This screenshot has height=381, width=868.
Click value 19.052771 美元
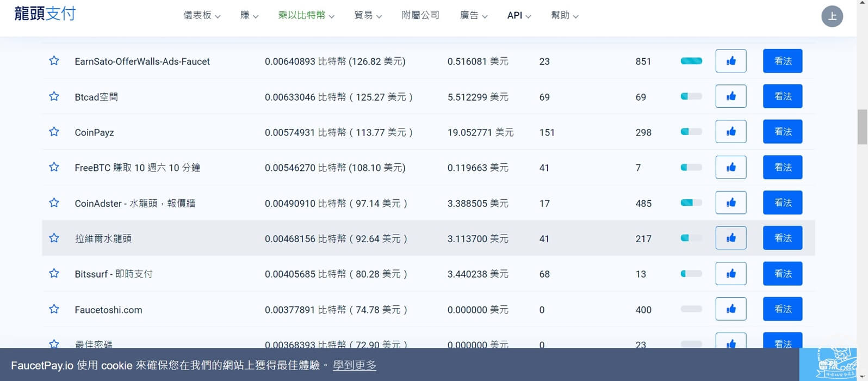coord(480,132)
